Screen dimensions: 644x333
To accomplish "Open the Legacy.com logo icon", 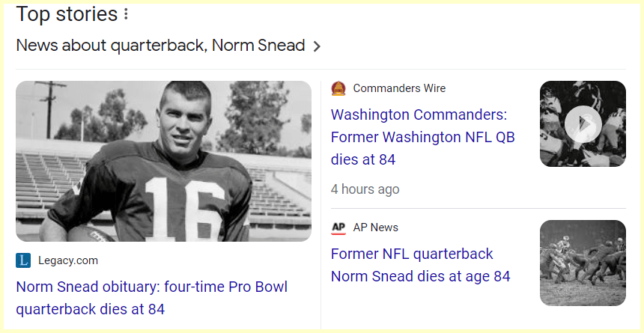I will 23,260.
